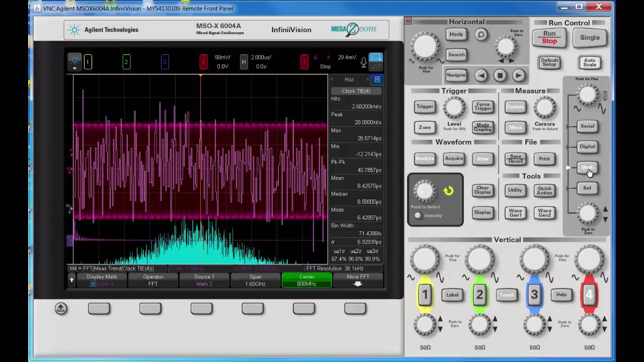Select channel 1 indicator on scope display
Image resolution: width=644 pixels, height=362 pixels.
pos(88,62)
